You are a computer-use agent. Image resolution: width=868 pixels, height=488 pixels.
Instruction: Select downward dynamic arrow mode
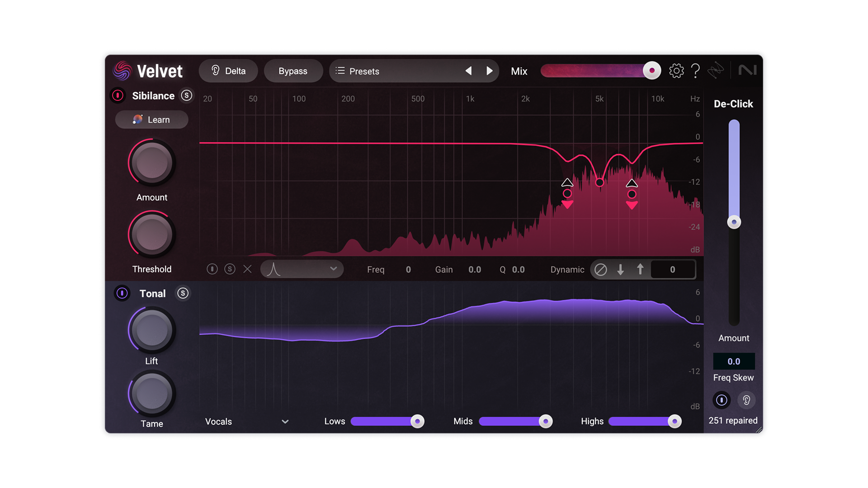point(621,269)
